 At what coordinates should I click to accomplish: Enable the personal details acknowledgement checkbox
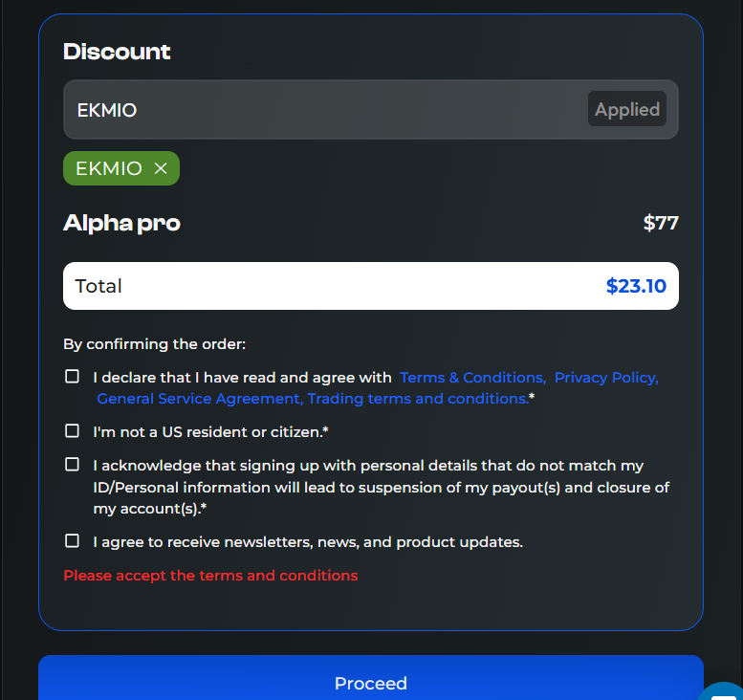72,465
